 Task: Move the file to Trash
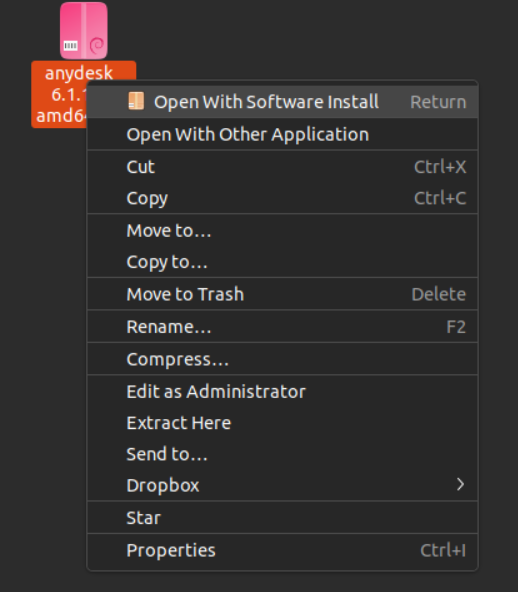pos(282,294)
